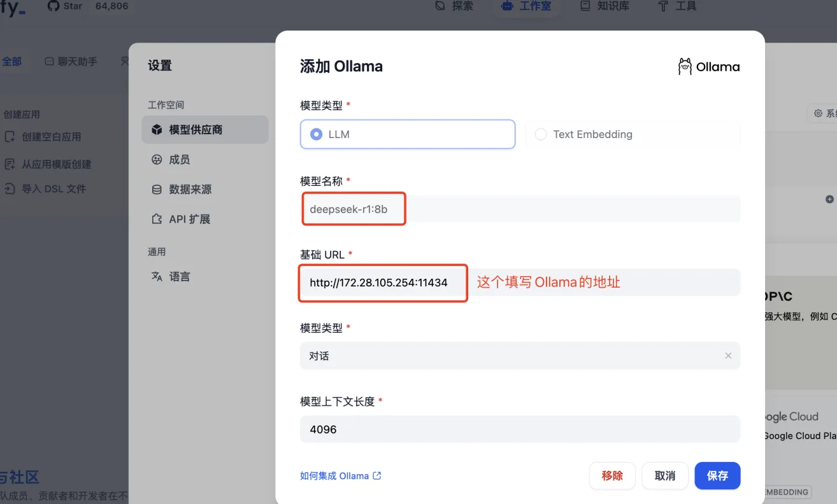Click the external link icon beside 如何集成 Ollama
Viewport: 837px width, 504px height.
tap(377, 476)
